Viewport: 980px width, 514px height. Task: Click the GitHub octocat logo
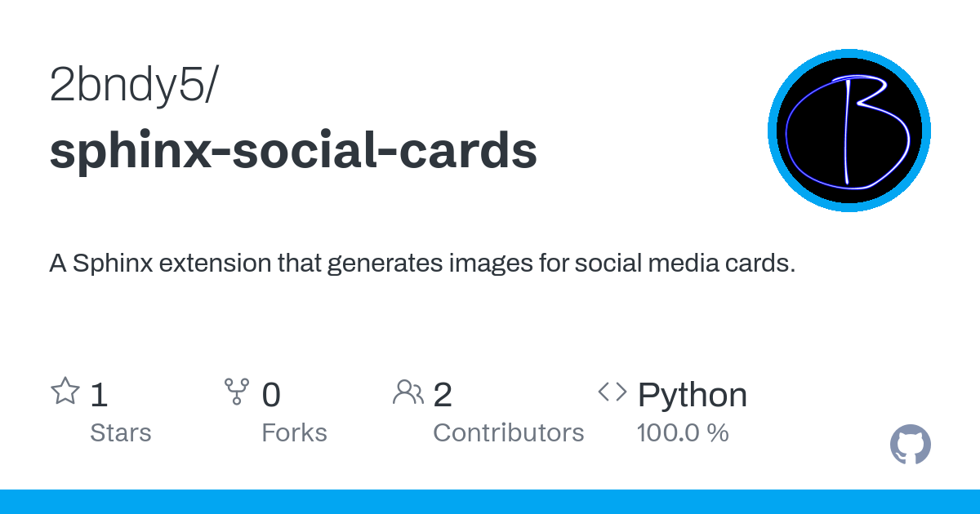tap(911, 445)
